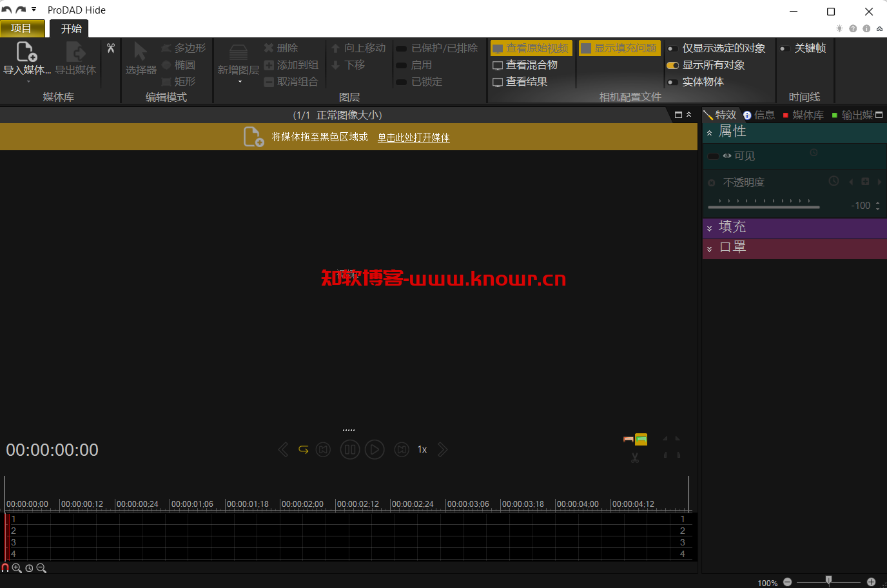Expand the 口罩 mask section
The width and height of the screenshot is (887, 588).
710,249
